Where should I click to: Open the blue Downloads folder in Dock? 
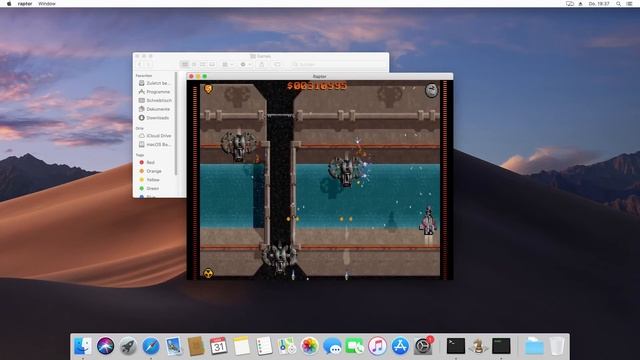[x=534, y=346]
